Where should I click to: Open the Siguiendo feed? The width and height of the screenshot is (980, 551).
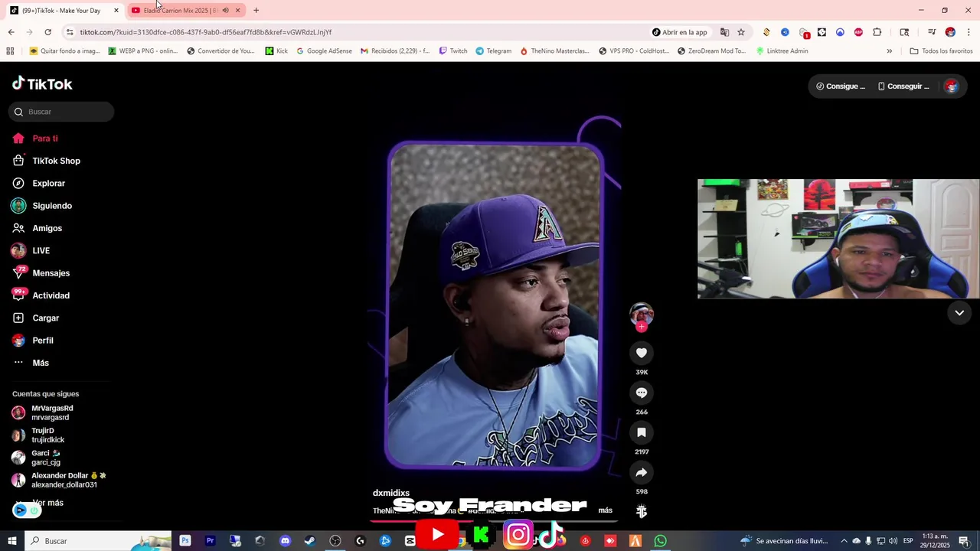tap(42, 206)
